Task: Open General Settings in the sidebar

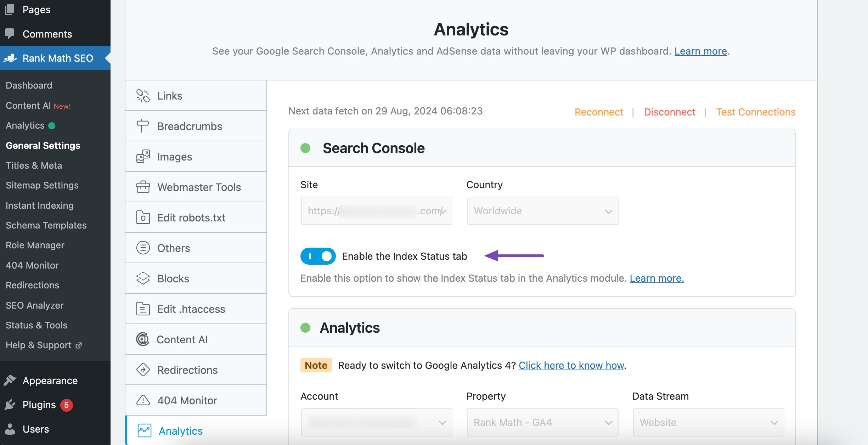Action: coord(43,146)
